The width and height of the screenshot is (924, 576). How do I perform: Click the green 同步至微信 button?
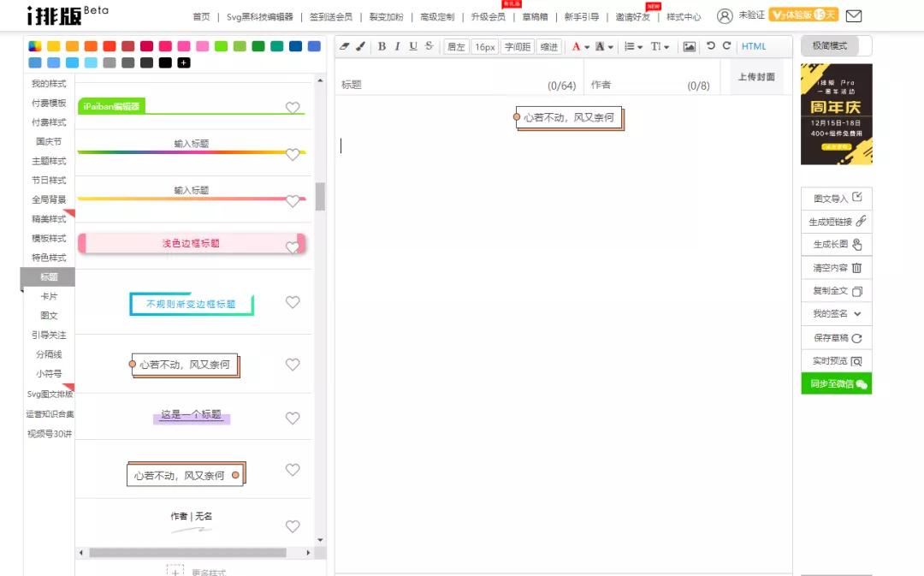[837, 384]
